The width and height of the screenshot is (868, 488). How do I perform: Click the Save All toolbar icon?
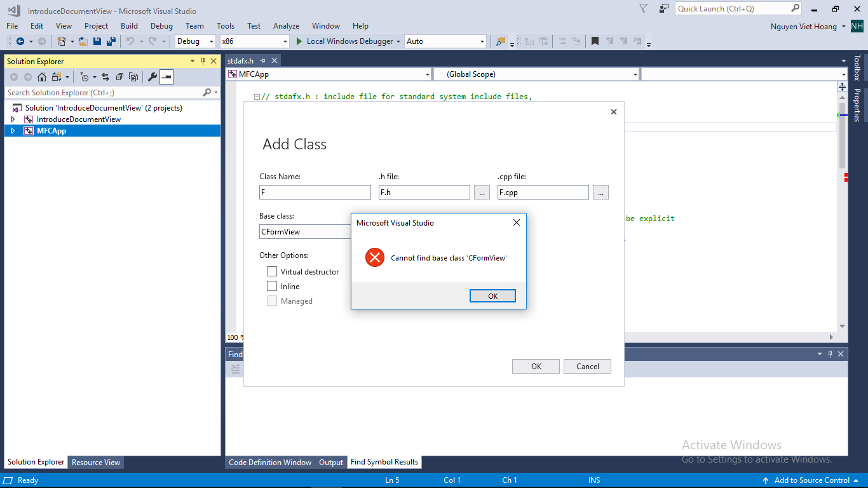click(111, 41)
